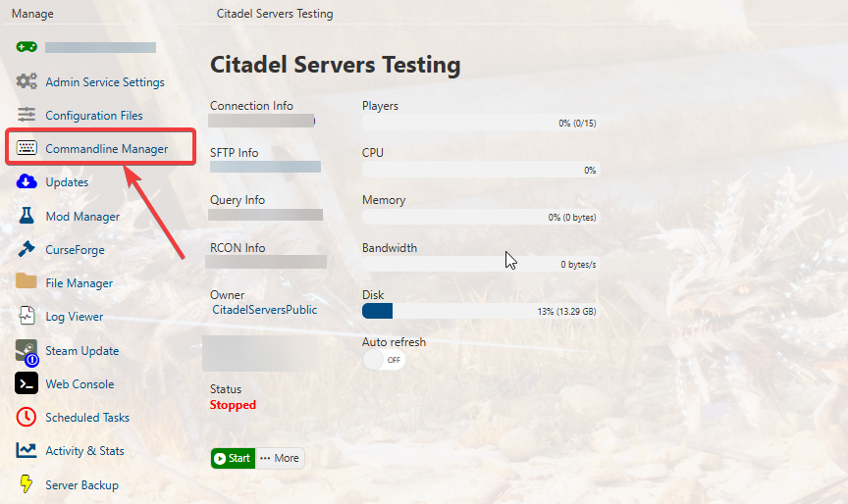The image size is (848, 504).
Task: Click the Commandline Manager keyboard icon
Action: 26,148
